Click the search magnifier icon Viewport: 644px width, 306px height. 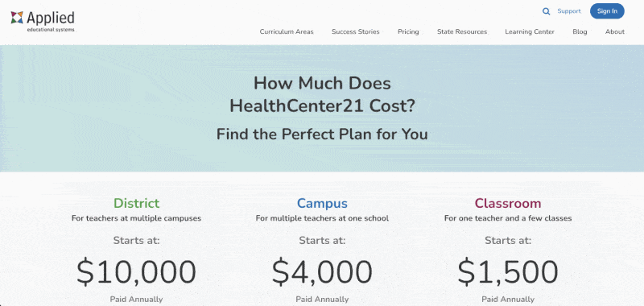click(x=546, y=11)
